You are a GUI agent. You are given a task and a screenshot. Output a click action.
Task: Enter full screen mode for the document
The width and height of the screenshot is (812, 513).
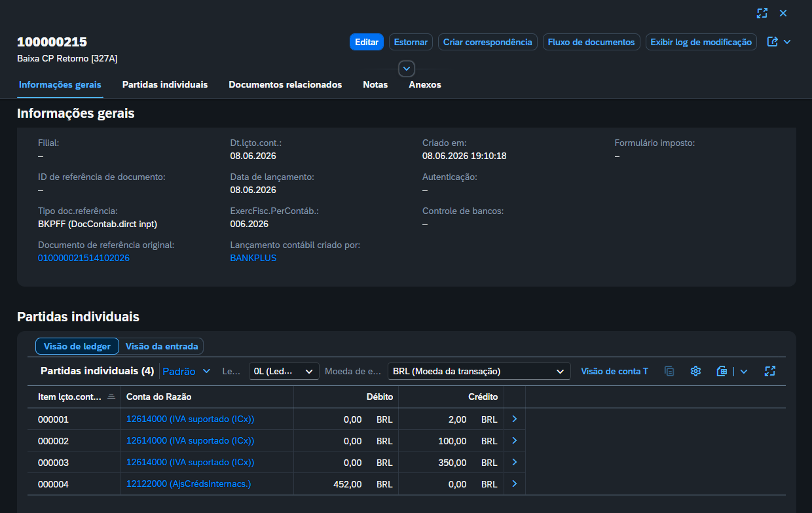pos(762,13)
